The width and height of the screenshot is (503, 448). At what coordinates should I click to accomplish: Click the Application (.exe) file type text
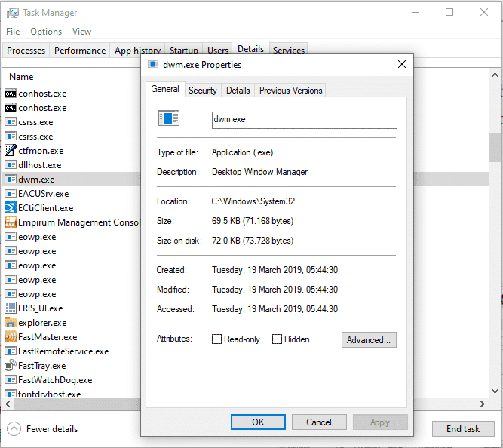242,152
